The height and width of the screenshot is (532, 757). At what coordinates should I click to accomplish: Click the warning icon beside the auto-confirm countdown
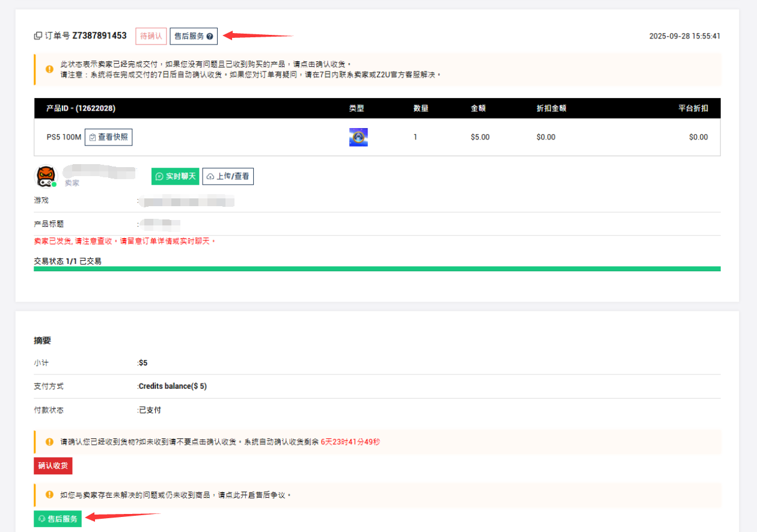(49, 442)
